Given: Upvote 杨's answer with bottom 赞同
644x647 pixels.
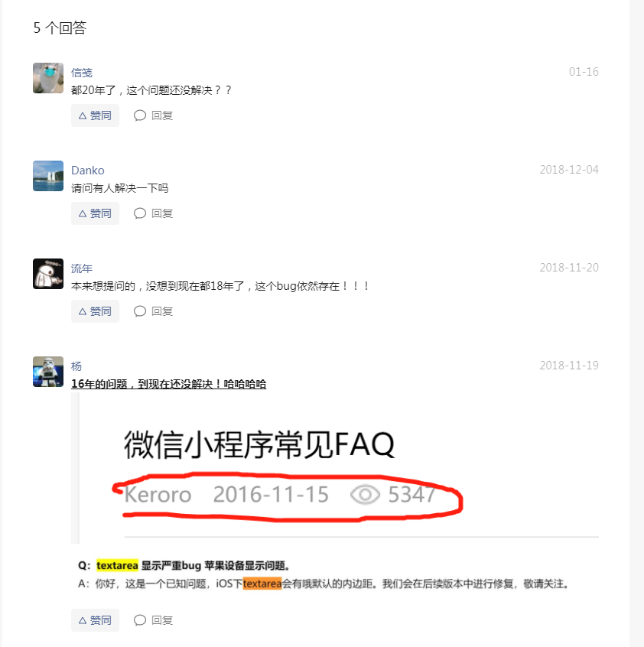Looking at the screenshot, I should point(95,620).
